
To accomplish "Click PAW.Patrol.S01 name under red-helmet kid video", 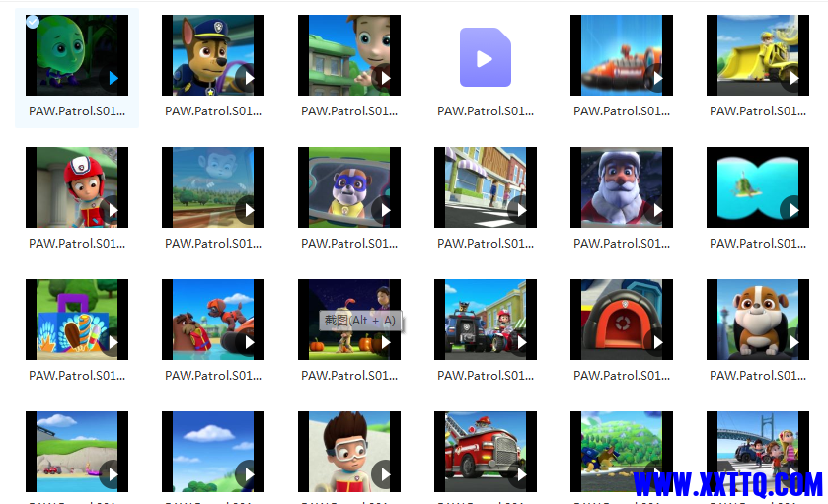I will [77, 244].
